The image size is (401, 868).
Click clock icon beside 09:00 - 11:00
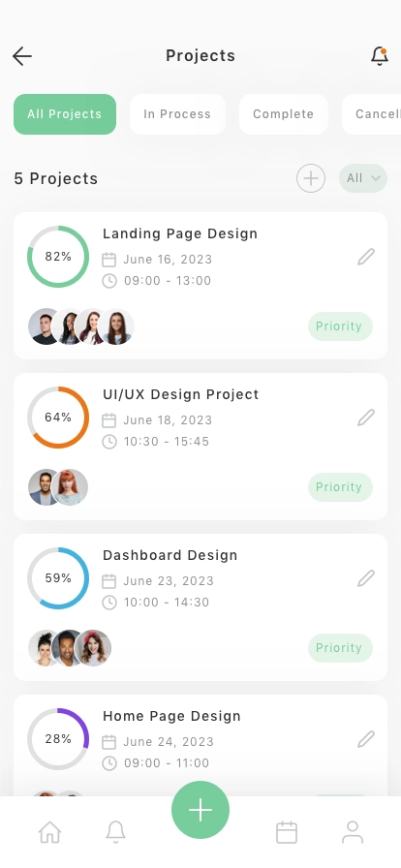pos(109,763)
